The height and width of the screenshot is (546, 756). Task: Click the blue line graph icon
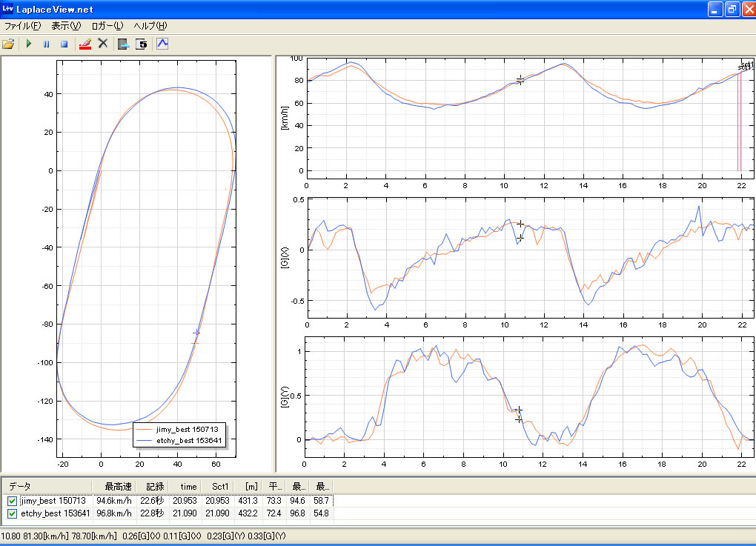tap(162, 44)
